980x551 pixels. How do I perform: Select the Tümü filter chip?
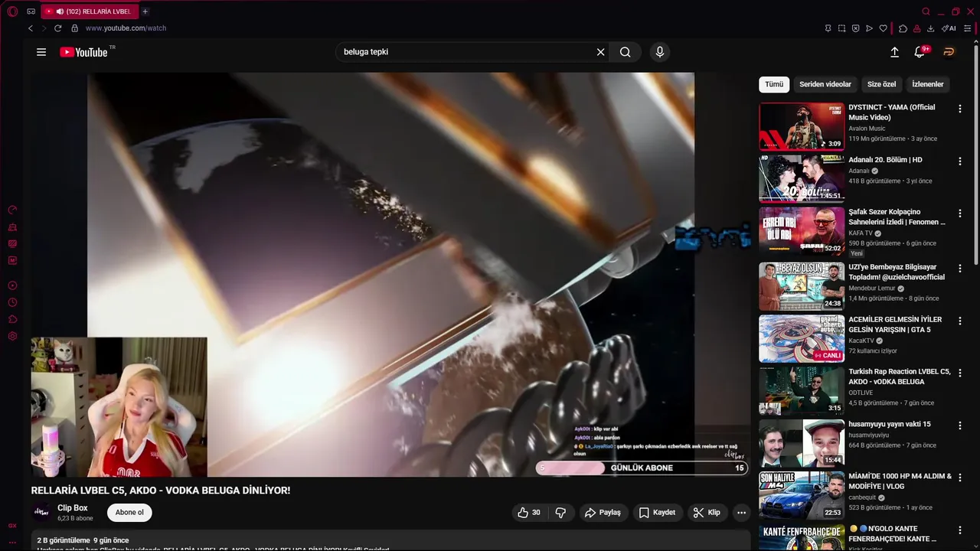(x=774, y=84)
